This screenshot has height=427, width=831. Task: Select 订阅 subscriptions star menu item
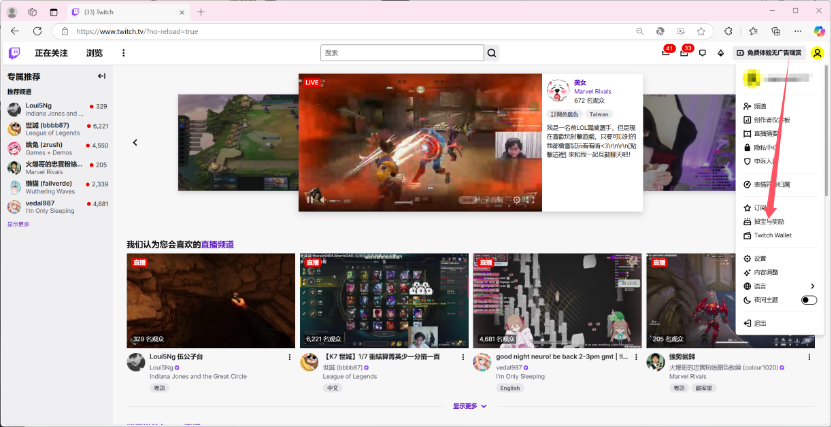780,208
